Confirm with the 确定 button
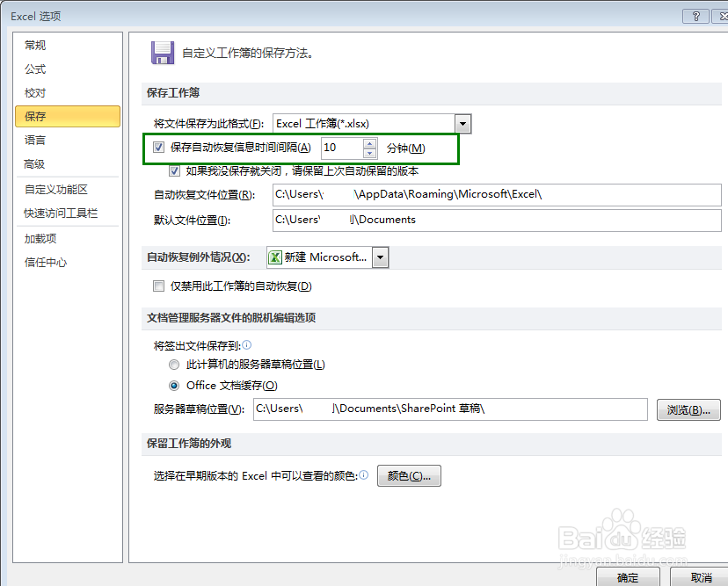The width and height of the screenshot is (728, 586). pos(628,577)
